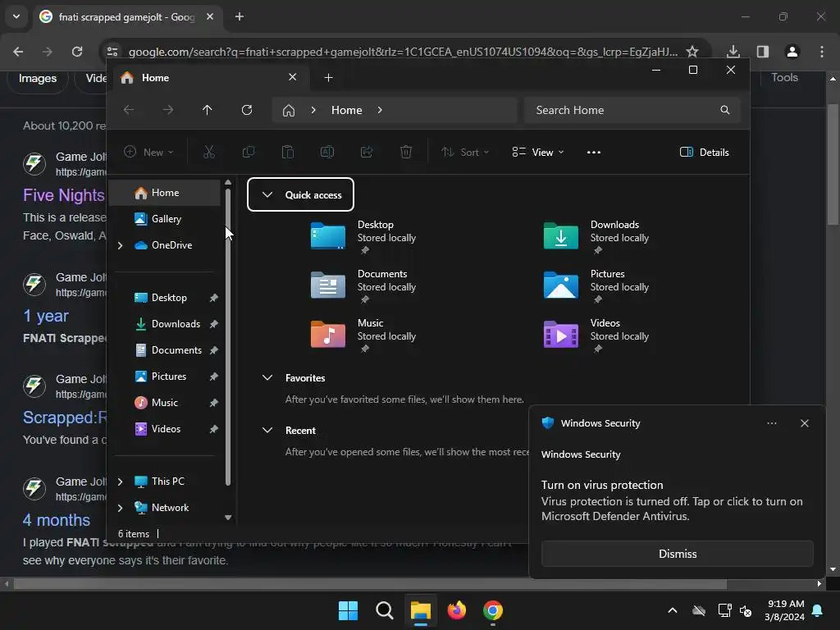This screenshot has height=630, width=840.
Task: Select Images filter in Google results
Action: (38, 78)
